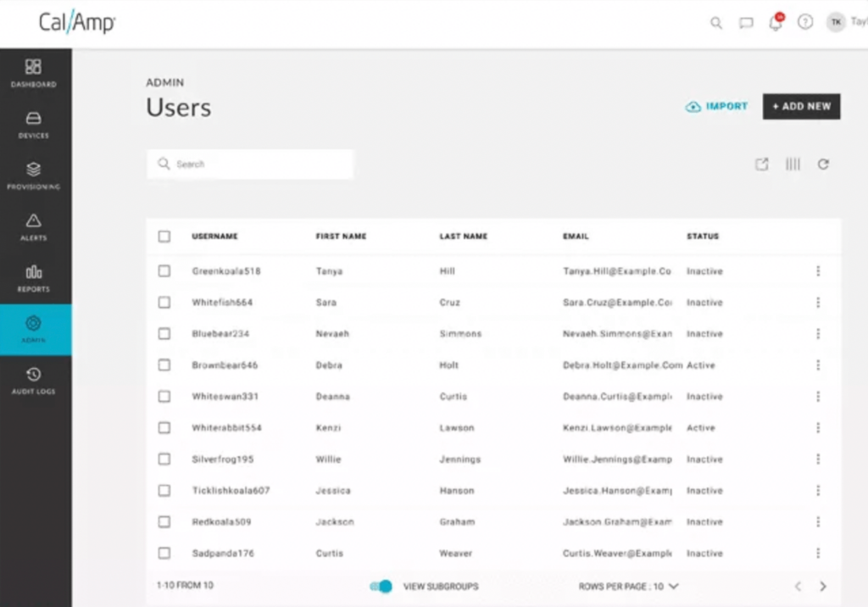Open the column chooser icon
The height and width of the screenshot is (607, 868).
pos(793,164)
